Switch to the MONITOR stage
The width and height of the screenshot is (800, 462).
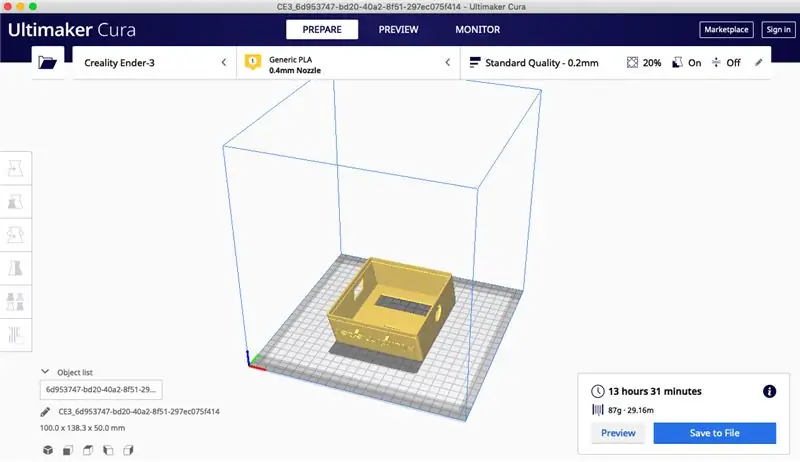click(478, 30)
